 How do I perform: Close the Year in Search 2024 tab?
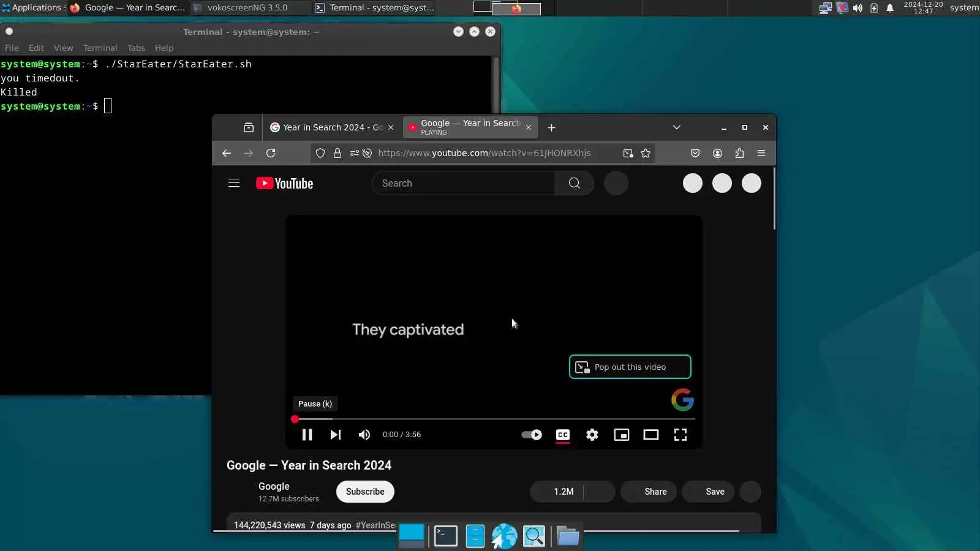click(x=391, y=127)
